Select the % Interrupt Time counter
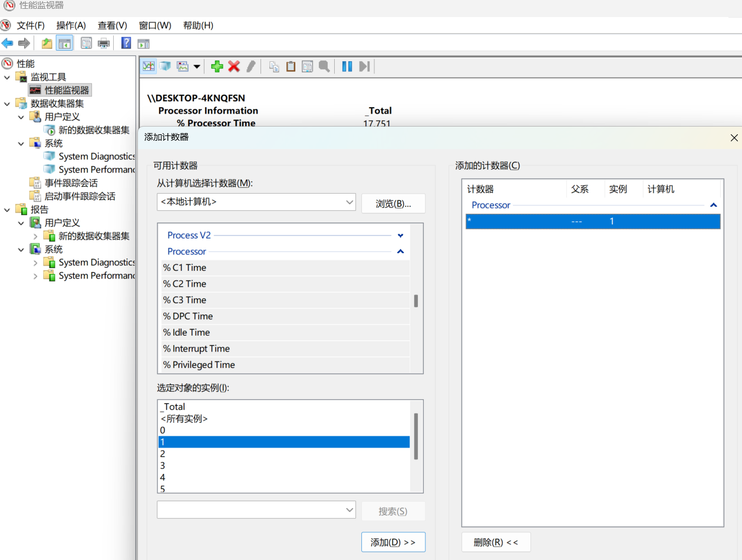 click(286, 349)
